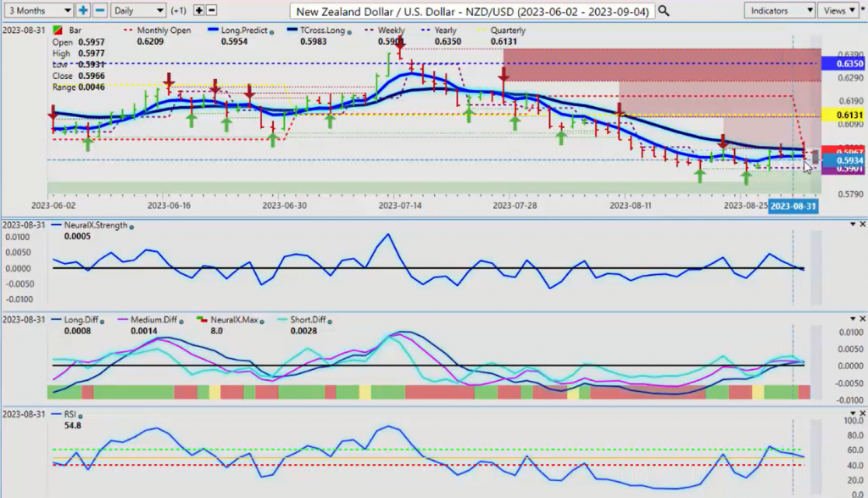Open the NeuralX.Strength panel options arrow
This screenshot has height=498, width=868.
(853, 224)
